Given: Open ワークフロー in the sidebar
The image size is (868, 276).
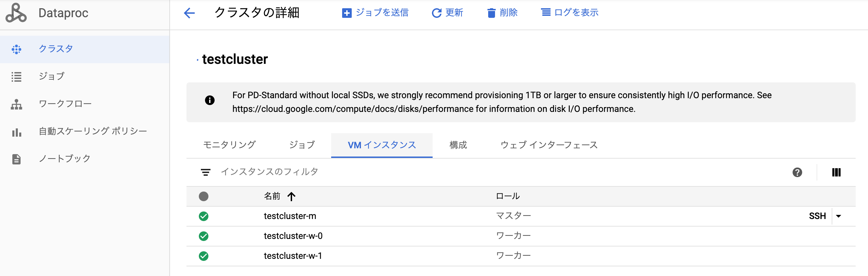Looking at the screenshot, I should [x=65, y=104].
